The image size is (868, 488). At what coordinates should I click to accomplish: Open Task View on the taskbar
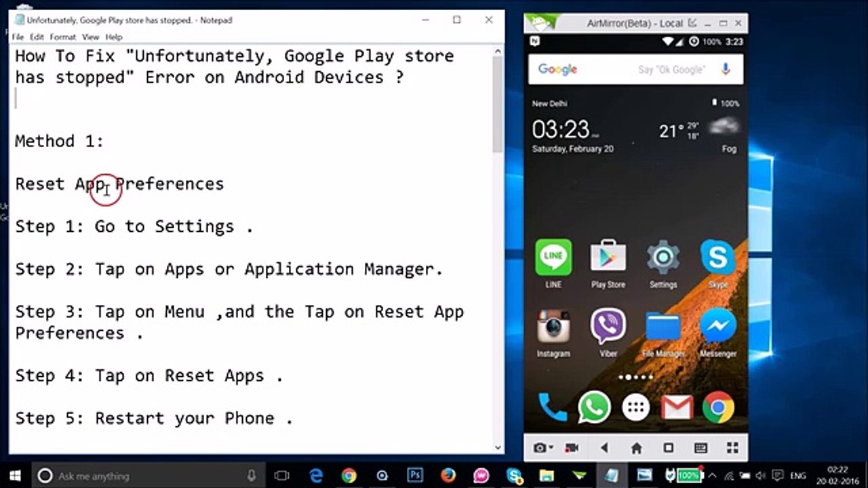click(282, 476)
